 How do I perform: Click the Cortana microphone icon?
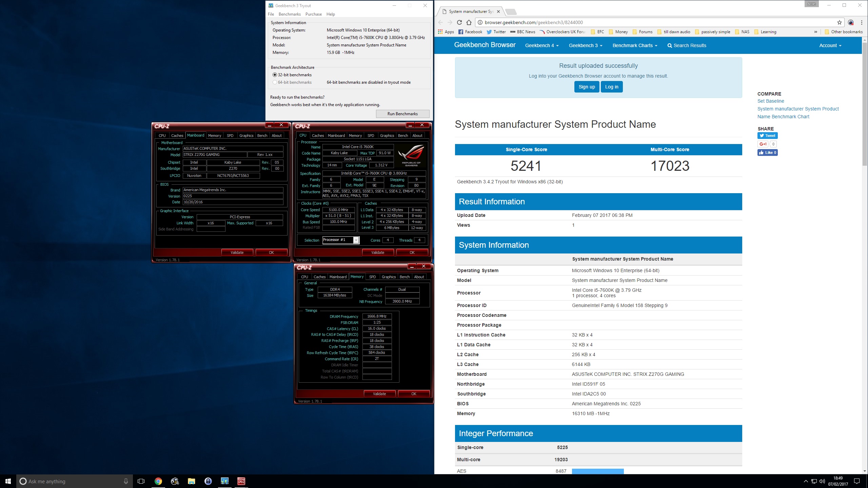[x=126, y=481]
